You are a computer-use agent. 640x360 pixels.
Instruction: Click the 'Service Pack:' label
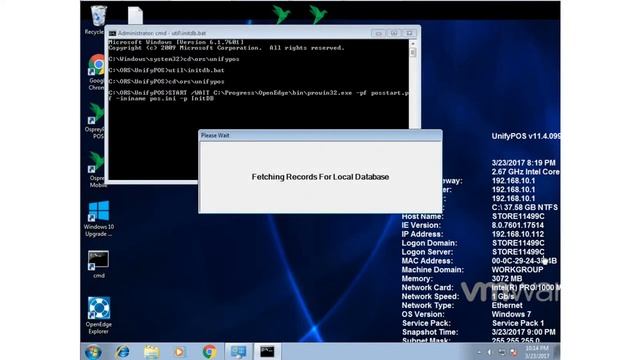pos(426,323)
